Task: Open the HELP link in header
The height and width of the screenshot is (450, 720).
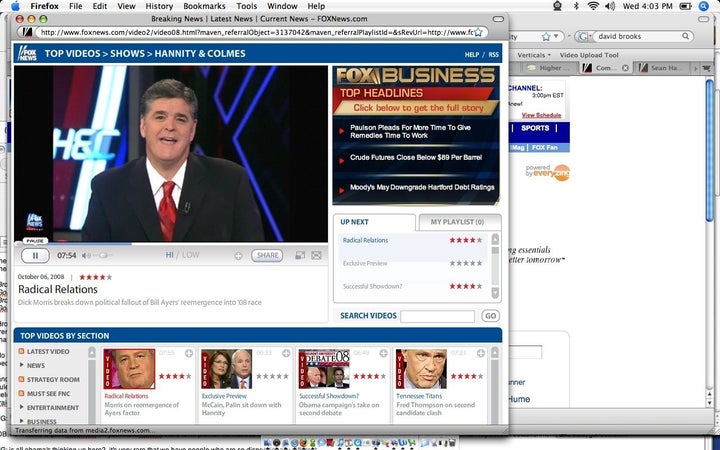Action: pos(472,54)
